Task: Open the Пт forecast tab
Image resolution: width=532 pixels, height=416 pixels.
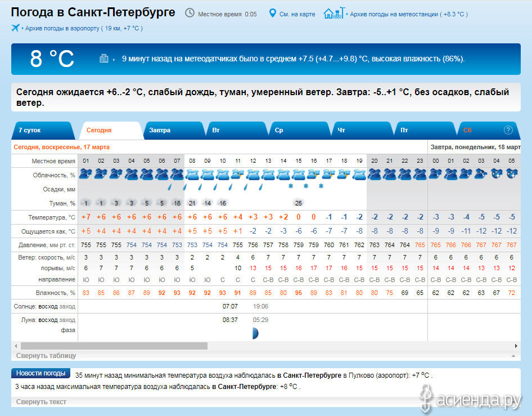Action: pos(425,130)
